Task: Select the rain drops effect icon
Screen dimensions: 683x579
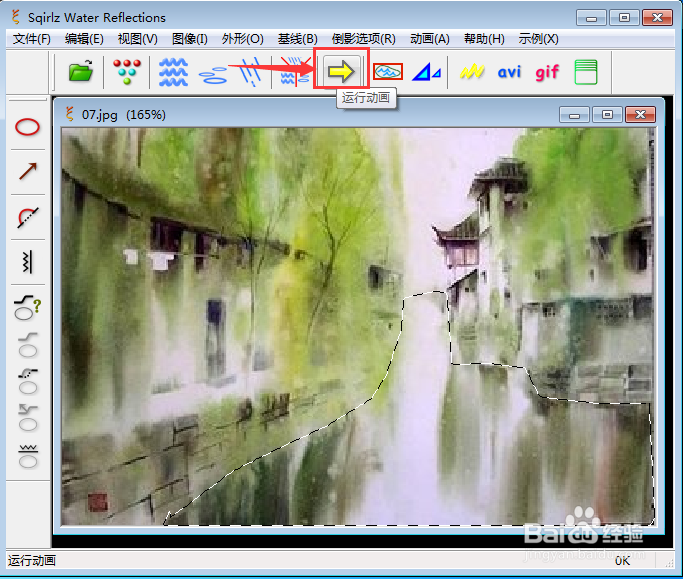Action: tap(250, 72)
